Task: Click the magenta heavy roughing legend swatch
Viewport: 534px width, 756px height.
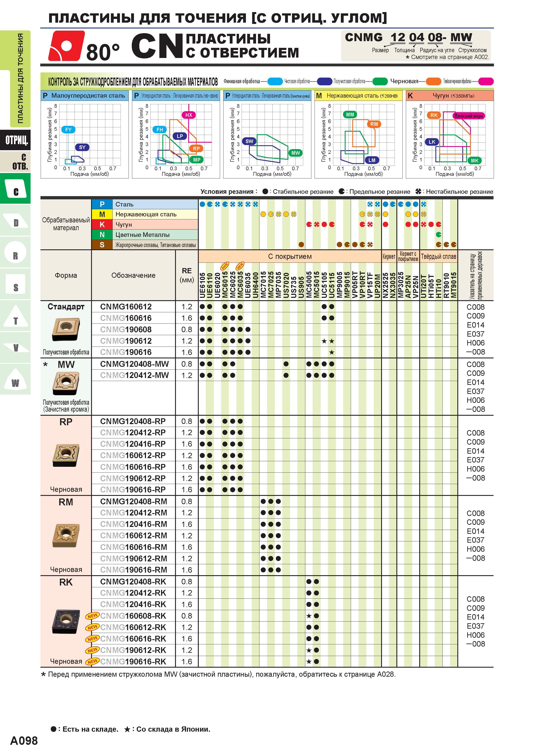Action: click(x=486, y=81)
